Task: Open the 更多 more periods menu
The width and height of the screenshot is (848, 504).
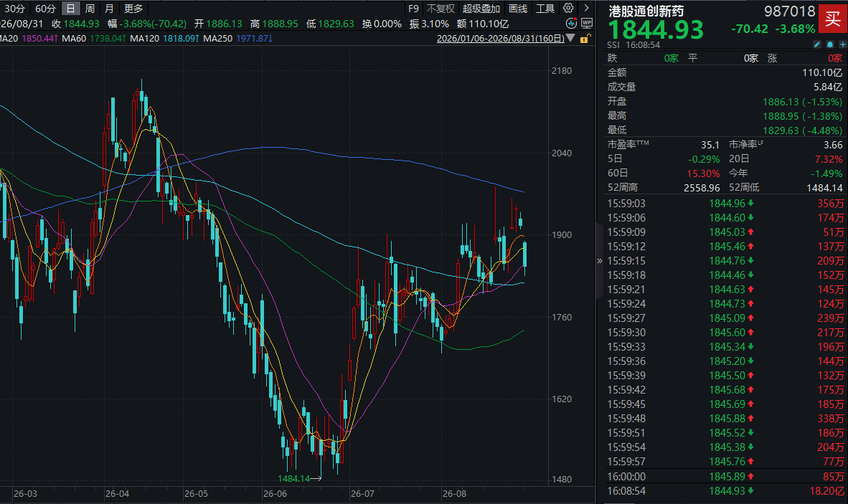Action: (x=133, y=8)
